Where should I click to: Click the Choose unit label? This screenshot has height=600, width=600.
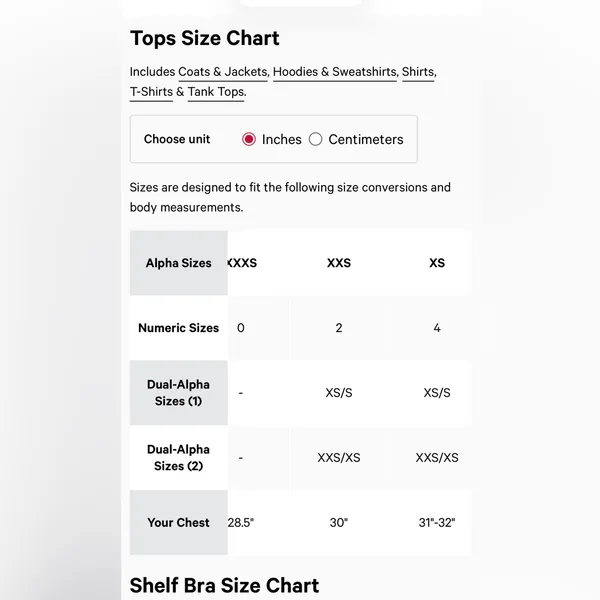177,139
